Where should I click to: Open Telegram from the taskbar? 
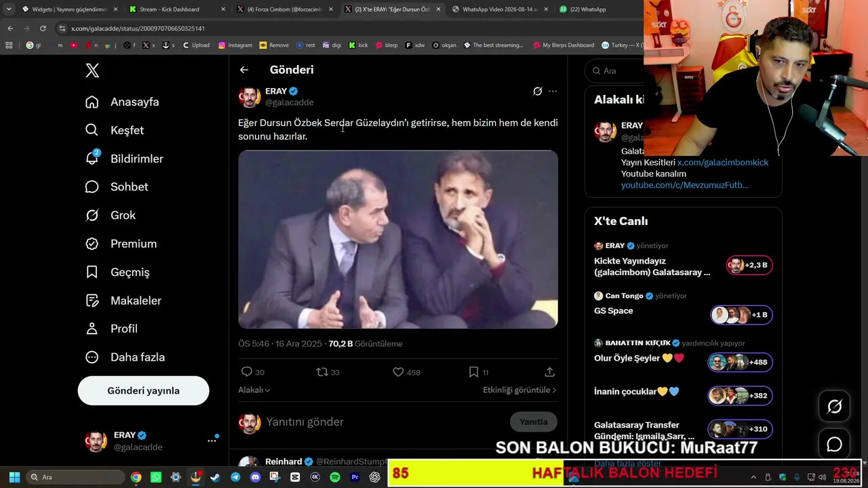click(235, 477)
